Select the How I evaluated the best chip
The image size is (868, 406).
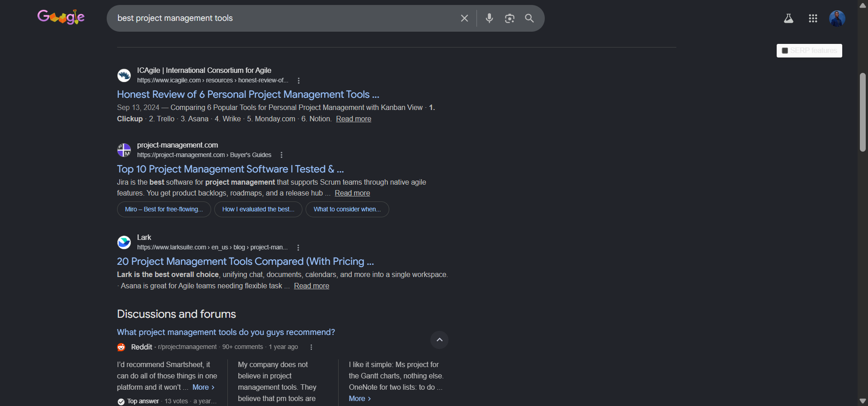point(258,209)
